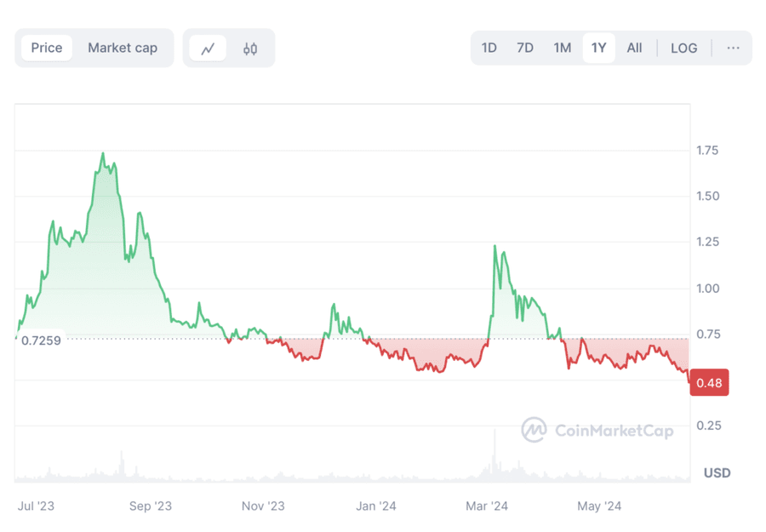Click the red 0.48 price marker
Screen dimensions: 766x532
click(x=710, y=383)
